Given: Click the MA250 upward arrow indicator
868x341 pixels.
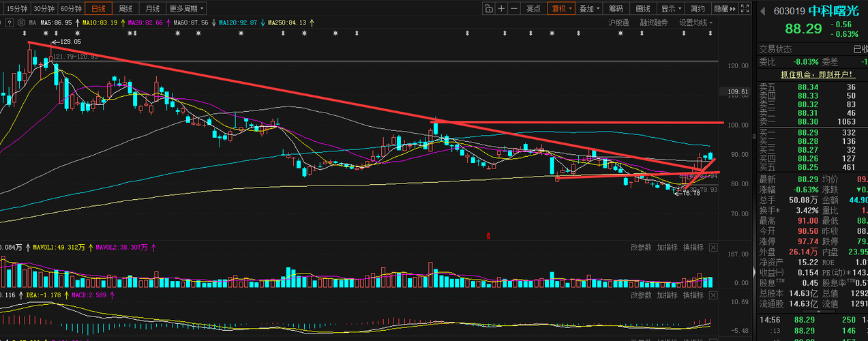Looking at the screenshot, I should [312, 23].
